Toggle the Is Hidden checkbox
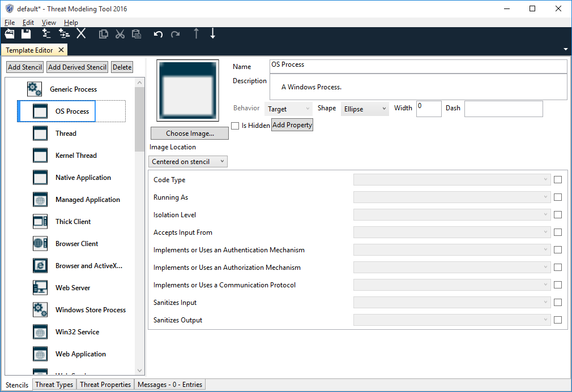This screenshot has width=572, height=392. 235,126
